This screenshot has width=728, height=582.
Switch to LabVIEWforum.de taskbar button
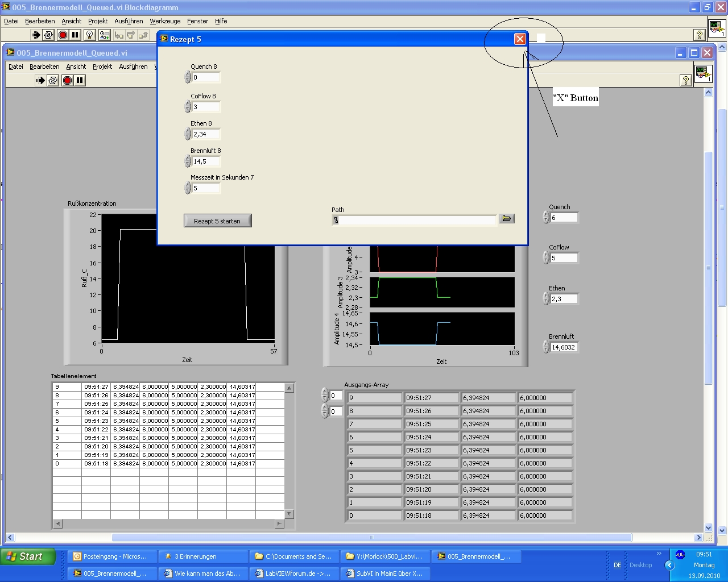click(294, 573)
